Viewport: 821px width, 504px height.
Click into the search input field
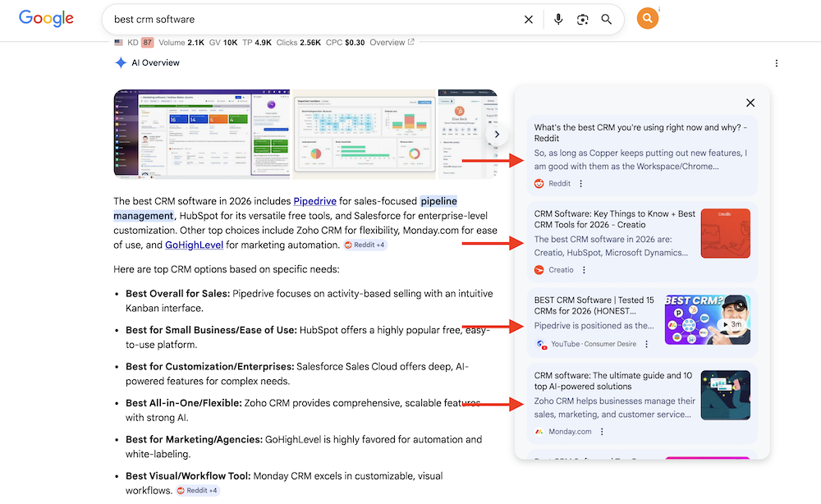314,20
